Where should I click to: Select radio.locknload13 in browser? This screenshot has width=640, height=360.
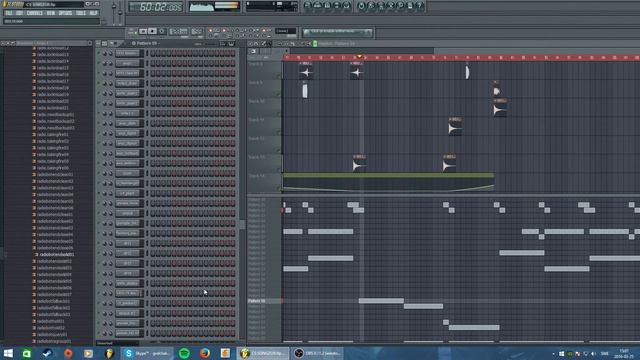pos(53,55)
